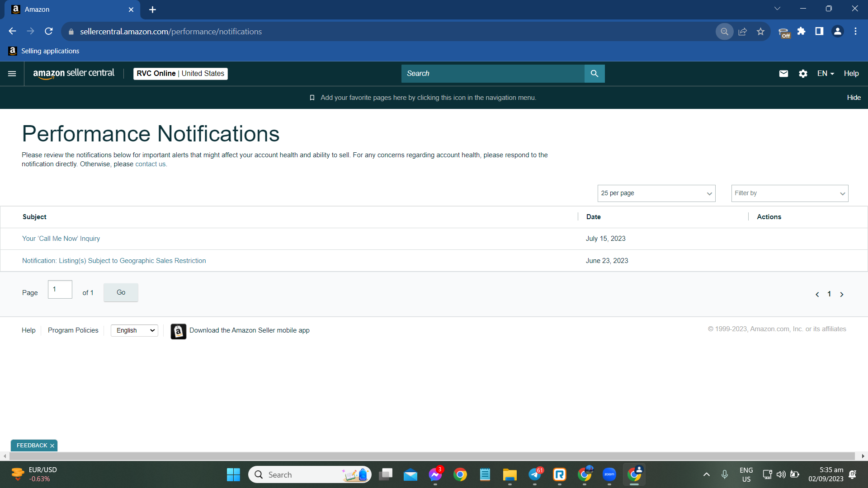This screenshot has width=868, height=488.
Task: Open the EUR/USD widget on taskbar
Action: [34, 474]
